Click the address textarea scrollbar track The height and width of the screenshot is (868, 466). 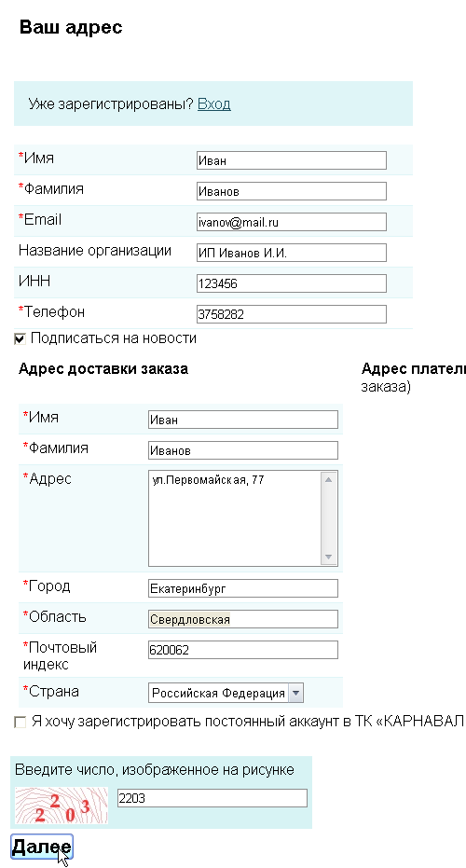tap(328, 518)
